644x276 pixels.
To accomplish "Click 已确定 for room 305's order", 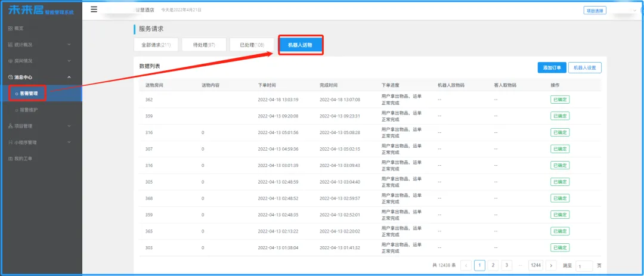I will coord(560,182).
